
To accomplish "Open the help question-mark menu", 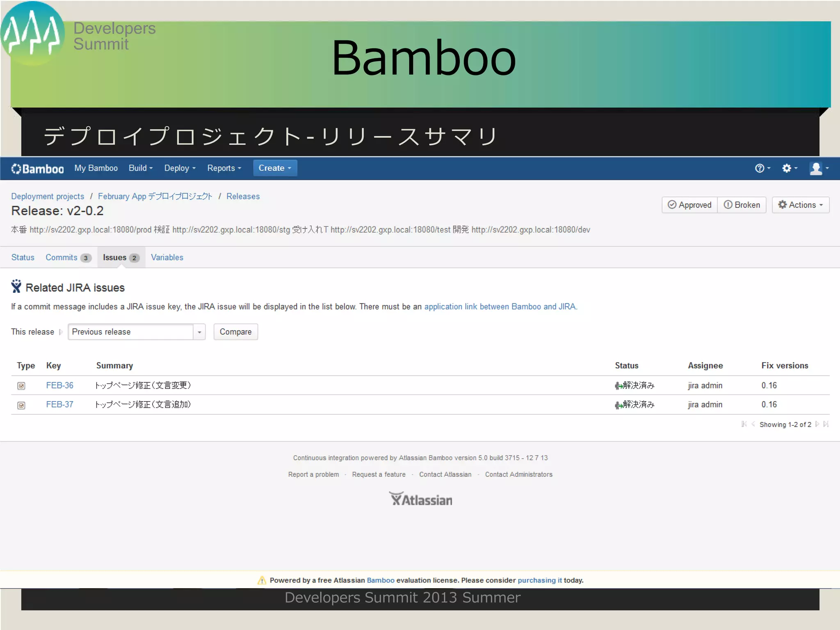I will click(x=762, y=168).
